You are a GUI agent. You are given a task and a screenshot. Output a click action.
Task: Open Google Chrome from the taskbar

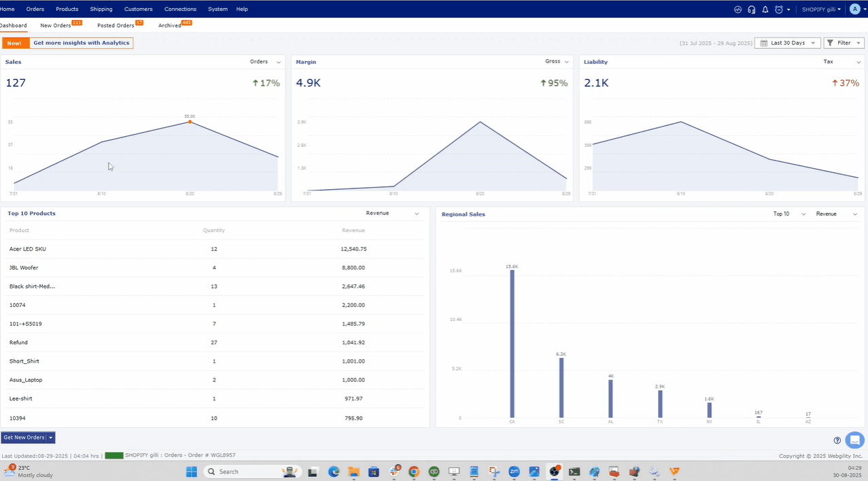(414, 471)
